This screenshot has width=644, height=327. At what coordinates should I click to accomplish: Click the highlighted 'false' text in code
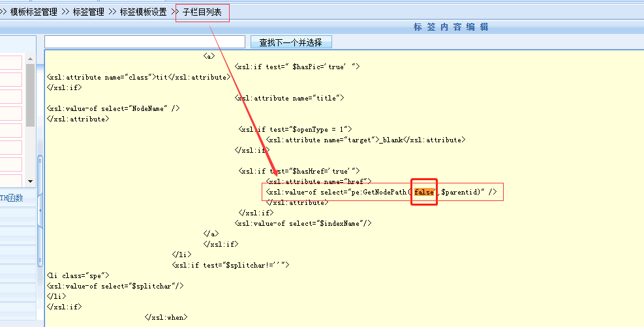point(424,192)
